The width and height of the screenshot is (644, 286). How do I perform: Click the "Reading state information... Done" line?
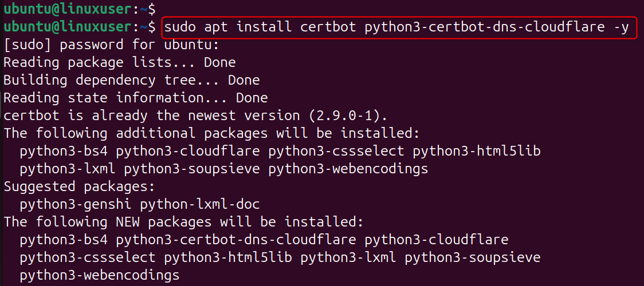click(135, 97)
